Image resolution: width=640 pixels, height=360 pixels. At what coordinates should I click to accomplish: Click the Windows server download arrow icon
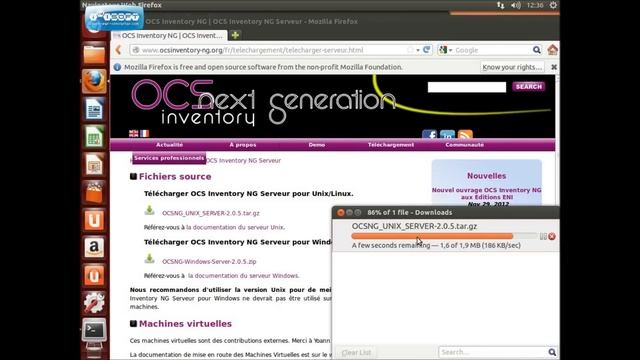(x=149, y=259)
